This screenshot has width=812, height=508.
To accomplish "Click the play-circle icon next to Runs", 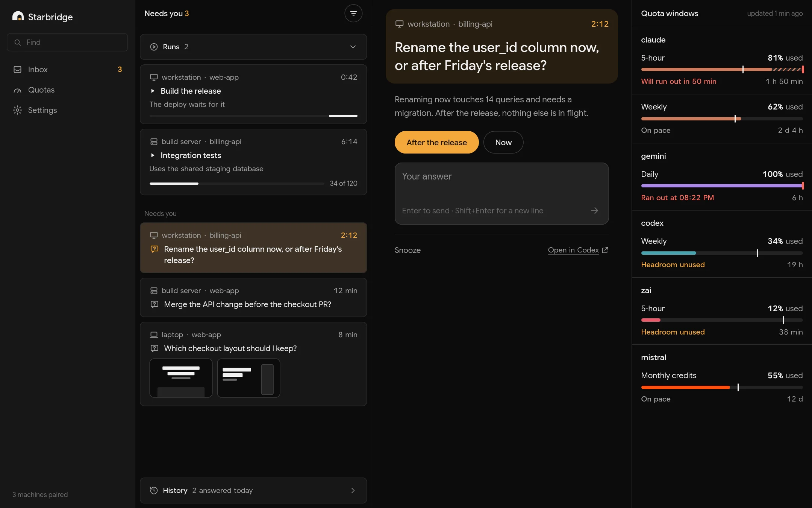I will 154,47.
